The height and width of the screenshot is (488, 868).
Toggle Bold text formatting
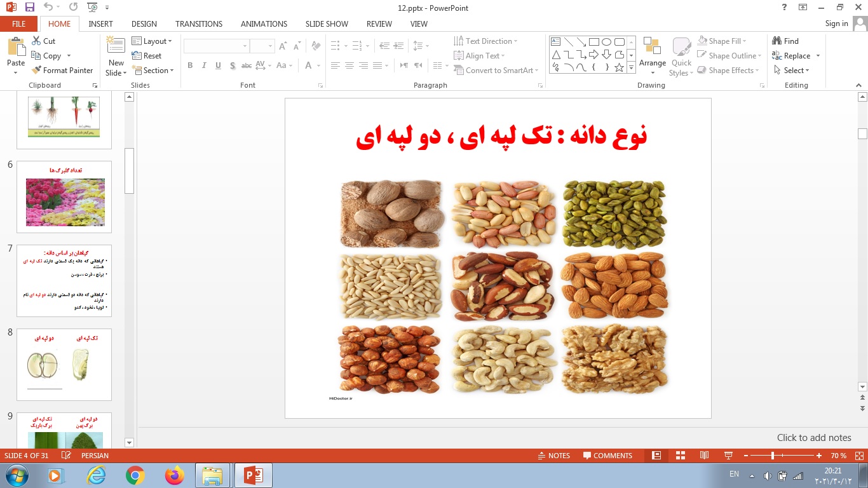coord(190,65)
